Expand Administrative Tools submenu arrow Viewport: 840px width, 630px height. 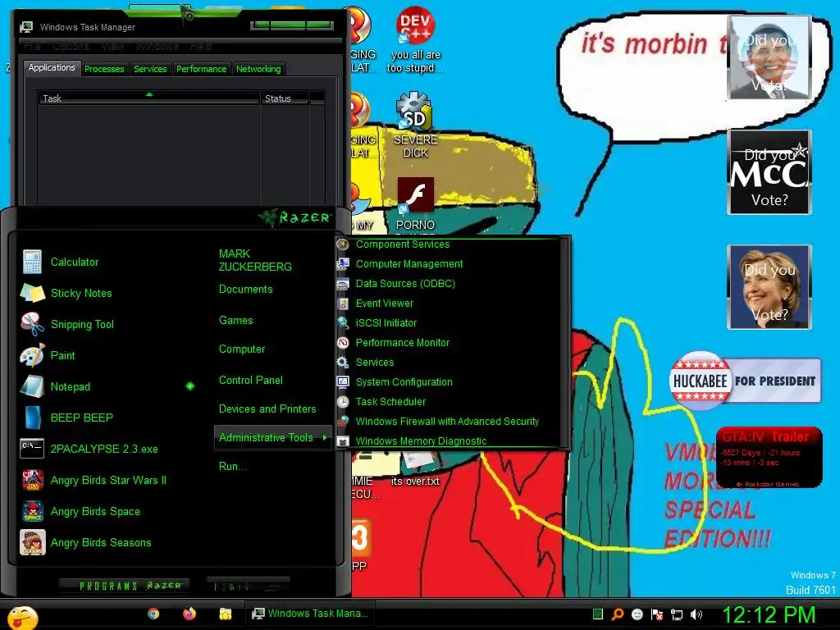pyautogui.click(x=325, y=438)
